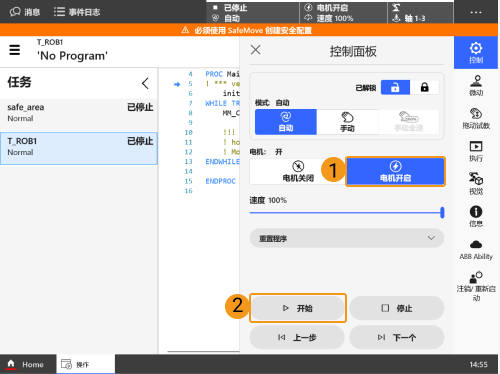Click the 开始 start button

(x=298, y=308)
